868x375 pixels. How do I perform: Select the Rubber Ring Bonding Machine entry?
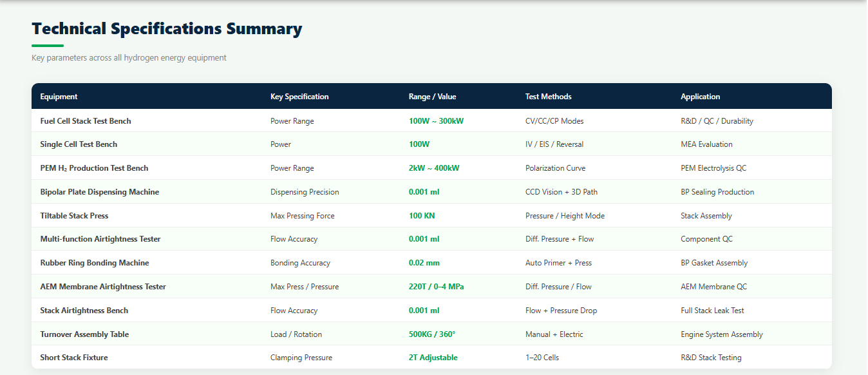(x=94, y=263)
